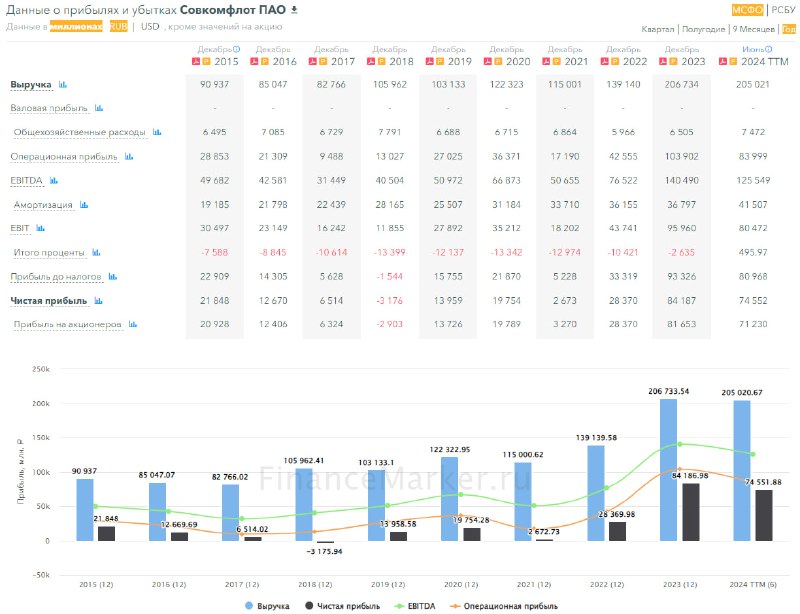Open the Операционная прибыль row label link
Image resolution: width=800 pixels, height=614 pixels.
[x=64, y=157]
